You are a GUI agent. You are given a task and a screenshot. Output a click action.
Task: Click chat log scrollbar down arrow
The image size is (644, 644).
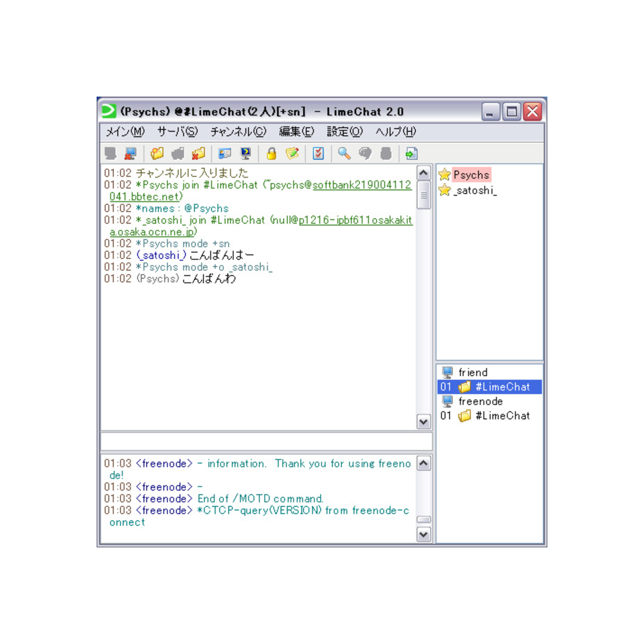pos(424,422)
